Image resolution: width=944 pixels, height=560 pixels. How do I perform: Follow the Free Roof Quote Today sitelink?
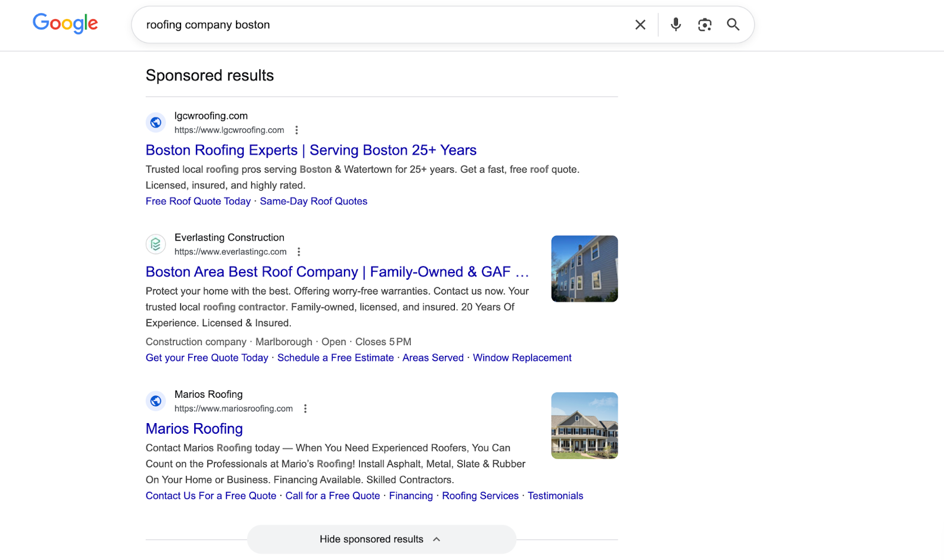(198, 201)
